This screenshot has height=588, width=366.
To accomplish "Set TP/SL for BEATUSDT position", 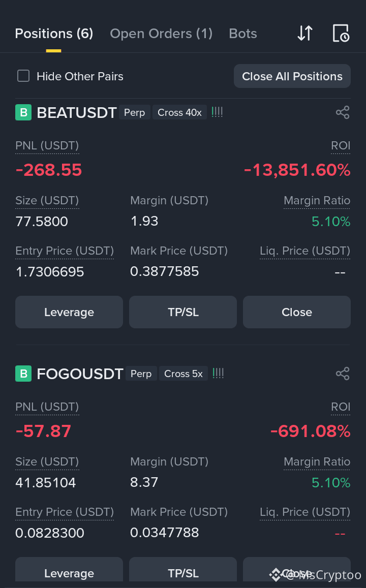I will 183,312.
